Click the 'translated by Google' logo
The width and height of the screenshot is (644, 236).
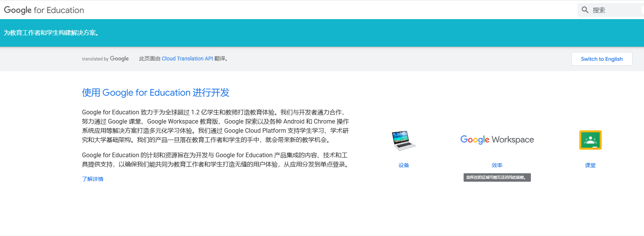coord(105,59)
